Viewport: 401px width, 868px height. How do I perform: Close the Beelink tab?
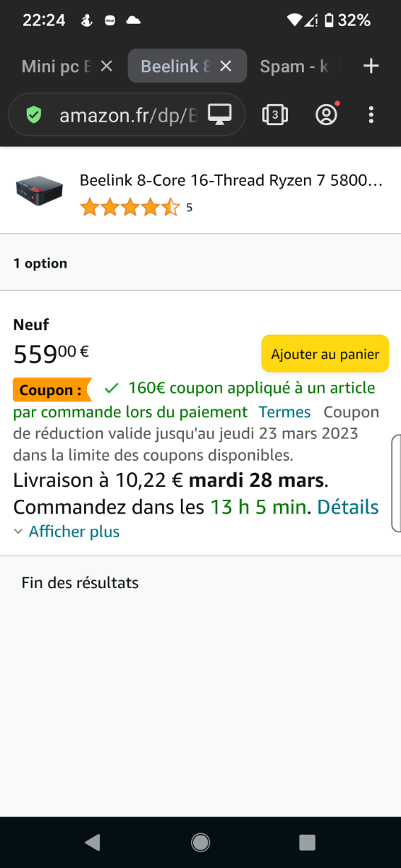(x=226, y=67)
